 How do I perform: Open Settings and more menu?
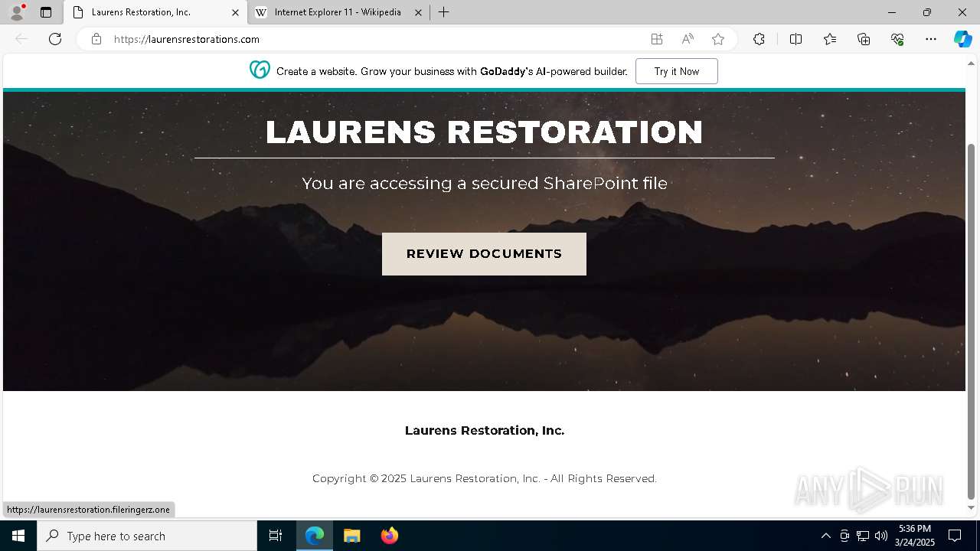(x=931, y=39)
